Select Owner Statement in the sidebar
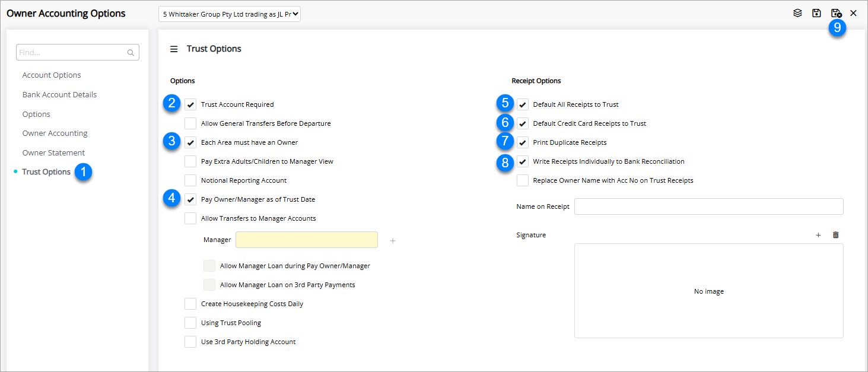Screen dimensions: 868x372 click(x=53, y=153)
